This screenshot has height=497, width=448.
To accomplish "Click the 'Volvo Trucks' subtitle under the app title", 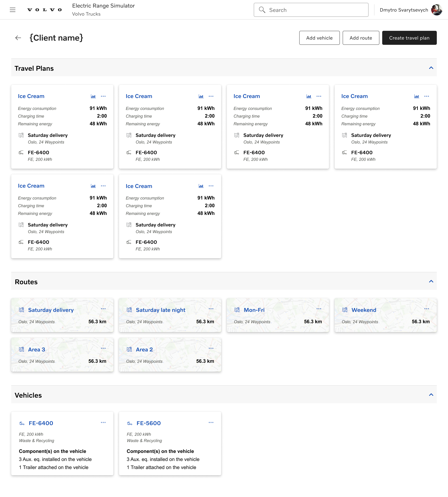I will [x=86, y=14].
